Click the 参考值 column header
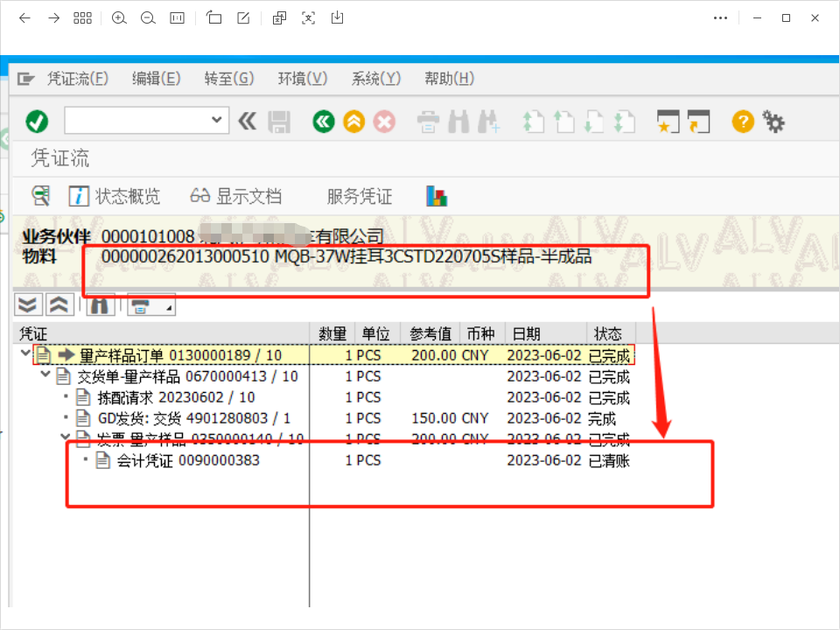This screenshot has width=840, height=630. tap(430, 333)
